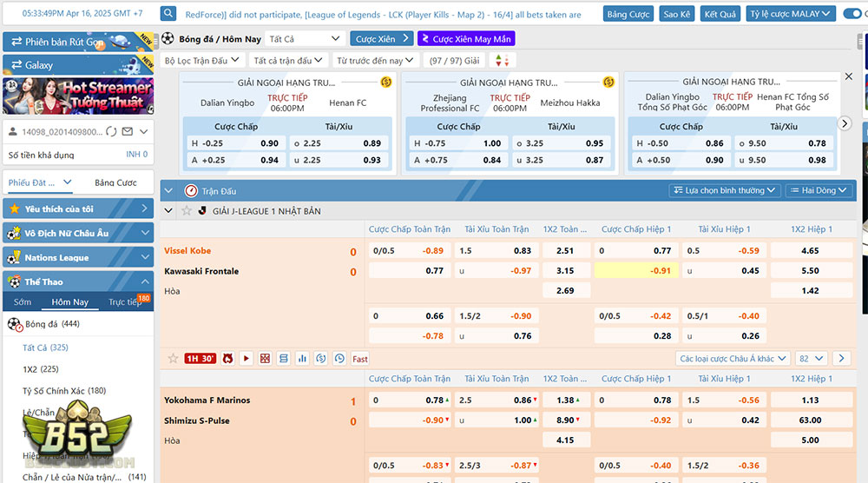The image size is (868, 483).
Task: Collapse the J-League 1 Nhật Bản section
Action: click(x=168, y=210)
